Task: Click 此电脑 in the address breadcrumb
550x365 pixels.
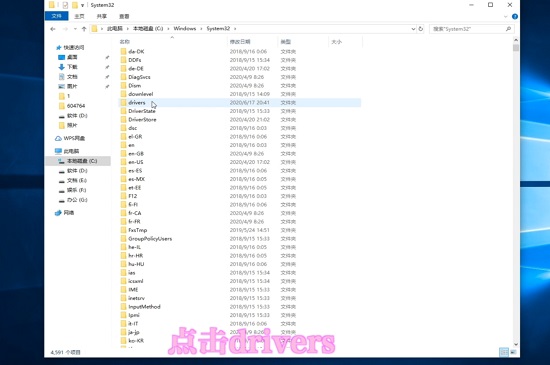Action: click(115, 29)
